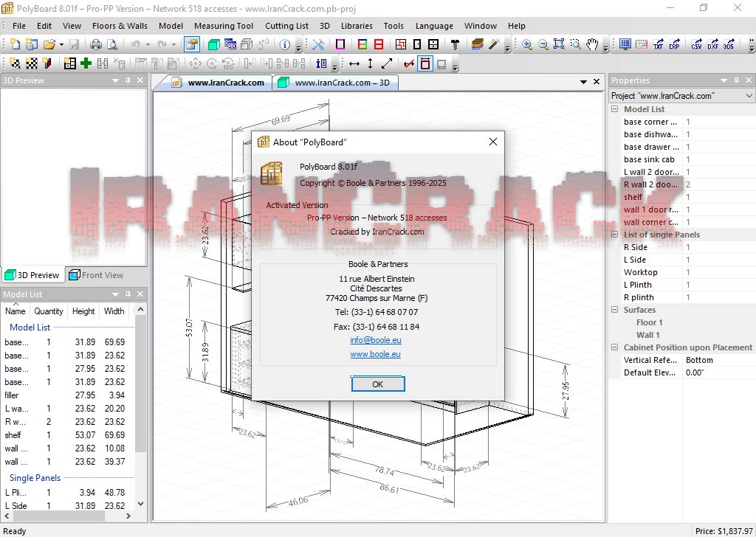This screenshot has width=756, height=537.
Task: Click the Model List scrollbar down arrow
Action: 140,505
